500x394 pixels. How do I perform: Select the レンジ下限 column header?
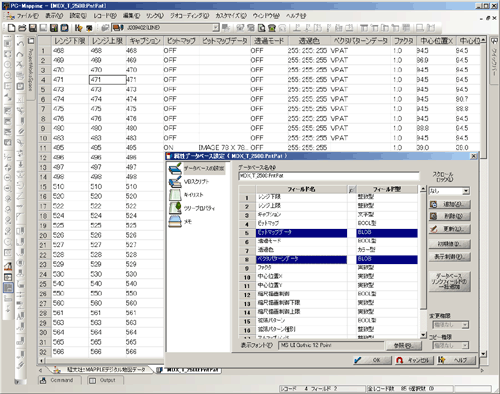(70, 41)
